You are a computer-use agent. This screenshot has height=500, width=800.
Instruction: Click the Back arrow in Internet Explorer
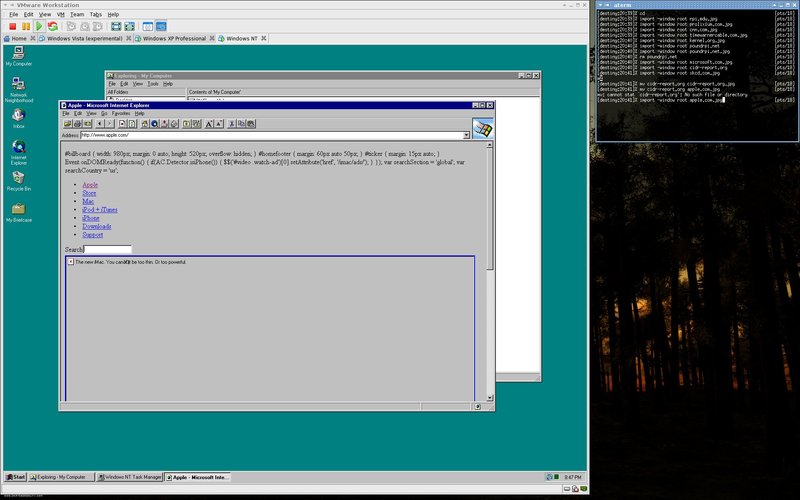click(99, 123)
